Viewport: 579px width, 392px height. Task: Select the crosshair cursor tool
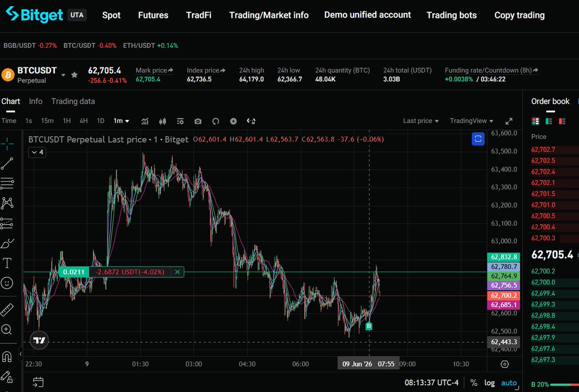tap(7, 143)
